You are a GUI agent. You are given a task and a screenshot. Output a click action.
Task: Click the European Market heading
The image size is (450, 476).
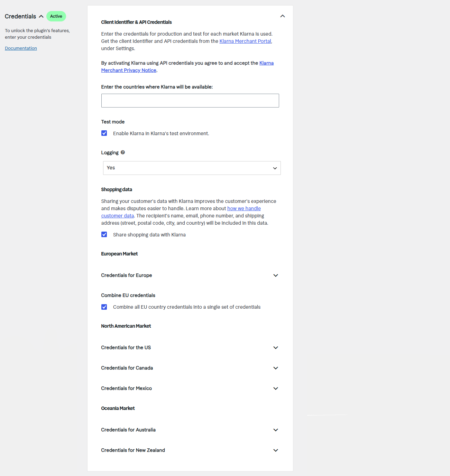click(119, 254)
